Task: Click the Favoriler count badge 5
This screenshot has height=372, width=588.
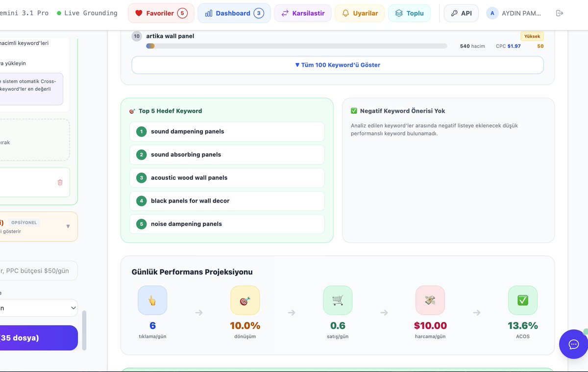Action: point(182,13)
